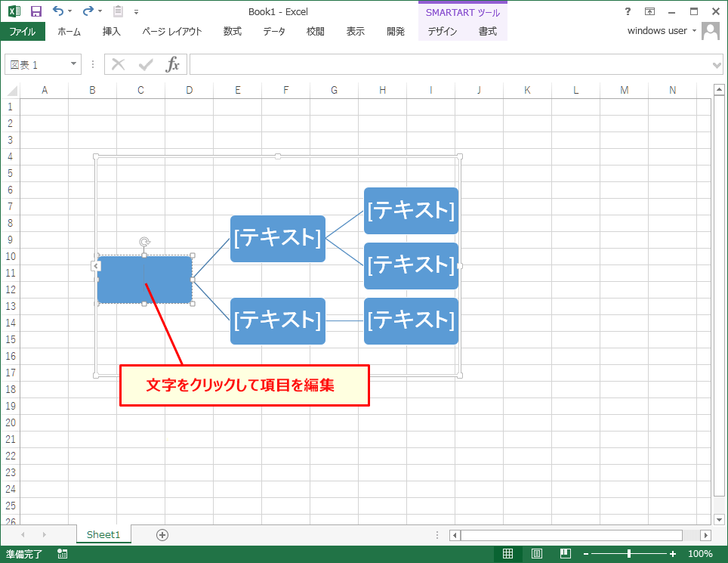The height and width of the screenshot is (563, 728).
Task: Open Page Break Preview from status bar
Action: pyautogui.click(x=565, y=553)
